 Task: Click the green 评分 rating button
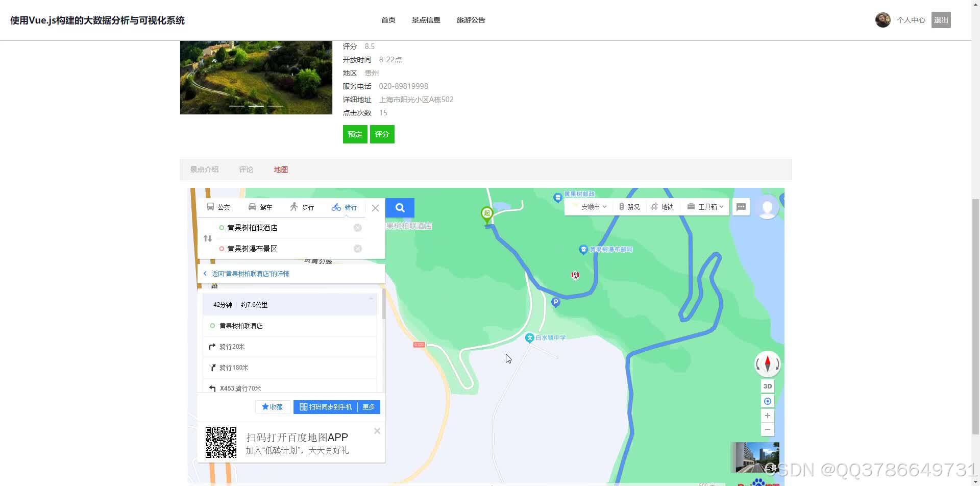click(382, 134)
